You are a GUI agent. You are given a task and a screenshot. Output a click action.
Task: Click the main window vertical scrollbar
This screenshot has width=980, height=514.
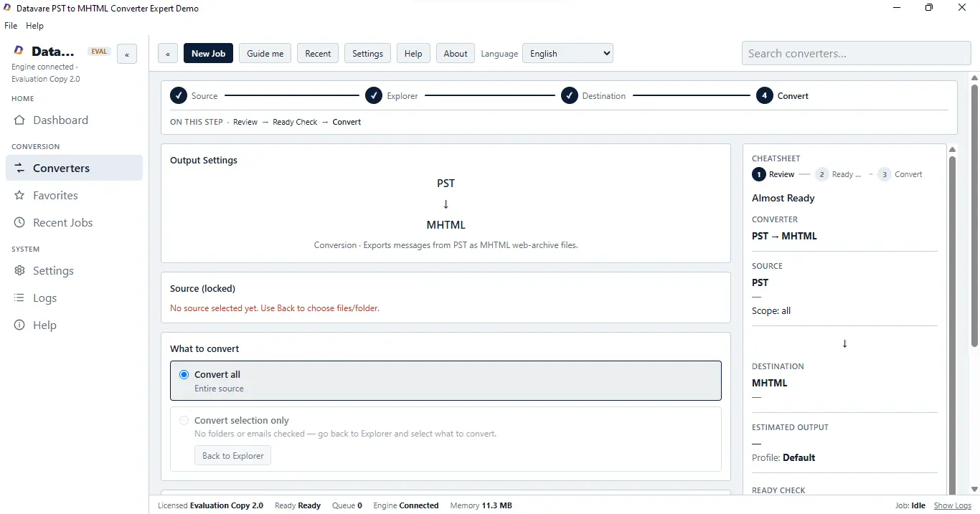coord(974,215)
